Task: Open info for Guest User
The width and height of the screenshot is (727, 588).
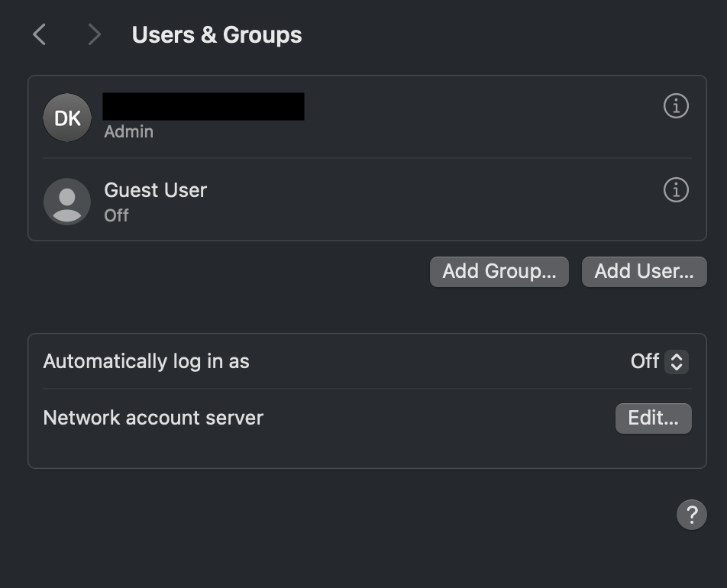Action: pos(676,190)
